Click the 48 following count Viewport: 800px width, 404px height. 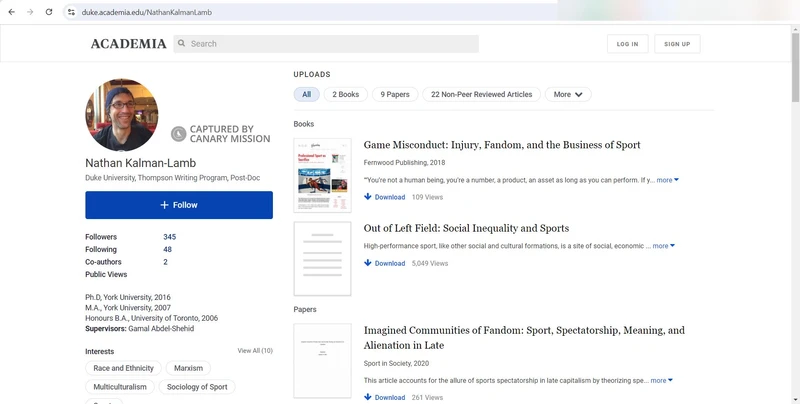167,249
